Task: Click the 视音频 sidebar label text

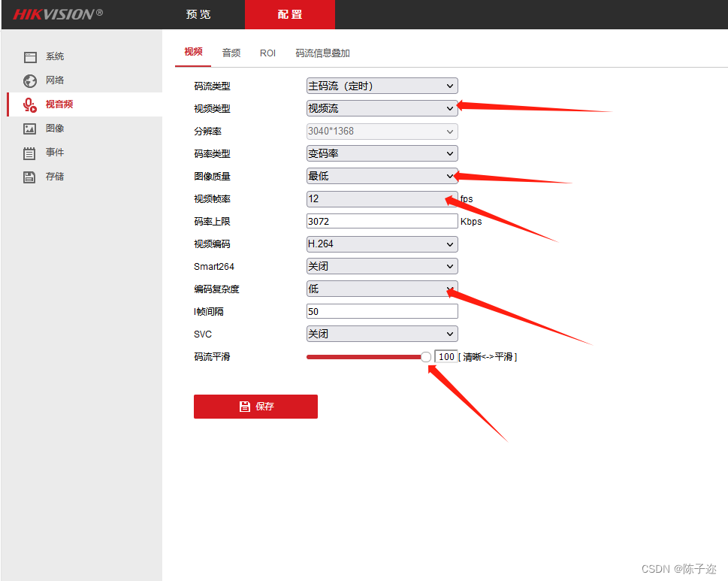Action: pos(59,104)
